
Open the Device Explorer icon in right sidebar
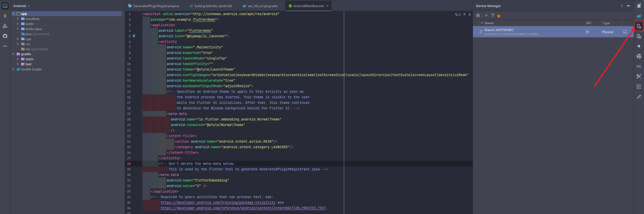pyautogui.click(x=639, y=36)
